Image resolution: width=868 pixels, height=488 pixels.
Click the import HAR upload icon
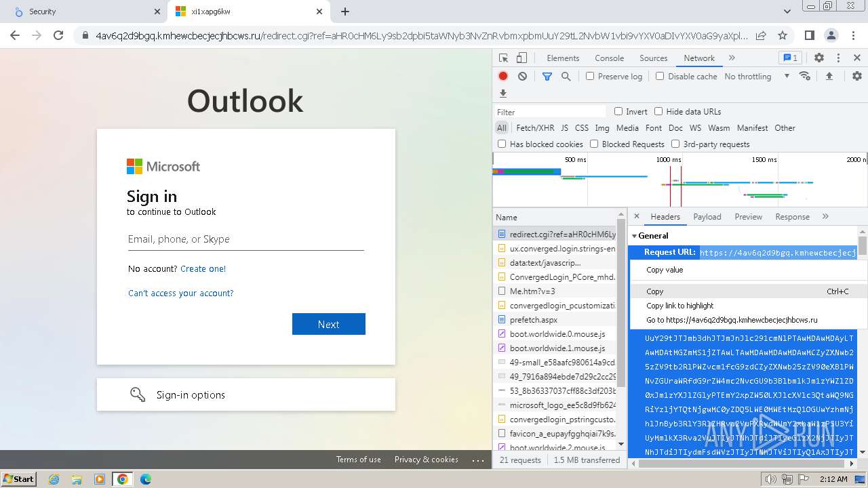pyautogui.click(x=829, y=77)
